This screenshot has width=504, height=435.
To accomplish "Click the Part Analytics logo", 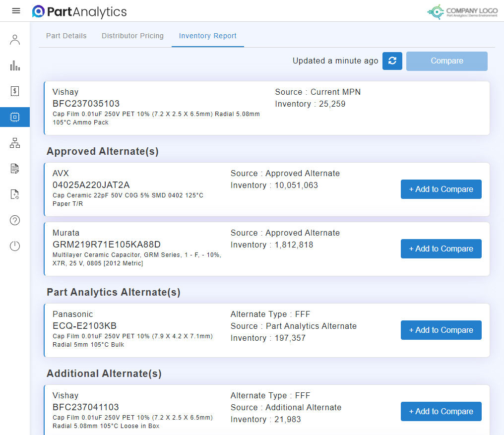I will pyautogui.click(x=79, y=11).
